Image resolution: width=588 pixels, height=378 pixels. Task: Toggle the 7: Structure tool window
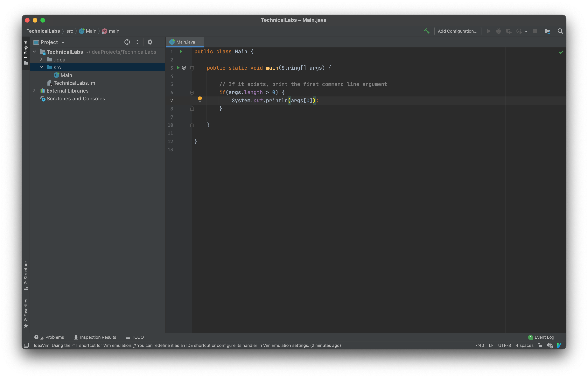pos(26,276)
